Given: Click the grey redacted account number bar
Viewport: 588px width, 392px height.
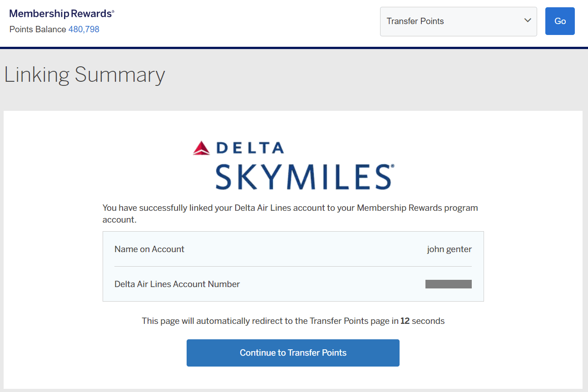Looking at the screenshot, I should (448, 284).
